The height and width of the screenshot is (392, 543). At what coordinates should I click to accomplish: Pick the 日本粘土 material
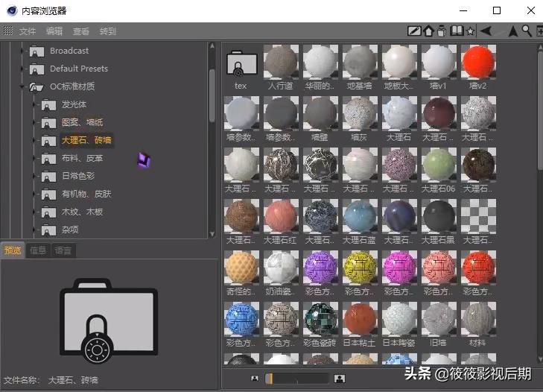pyautogui.click(x=360, y=318)
